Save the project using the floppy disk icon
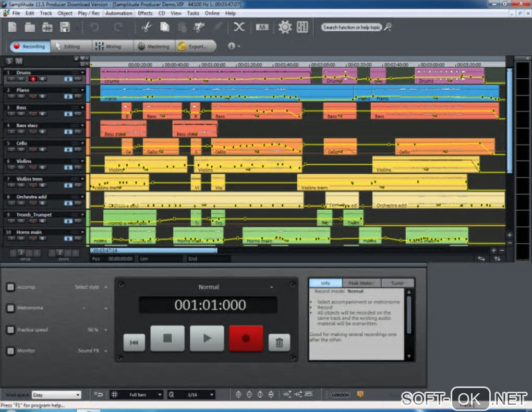 [65, 27]
